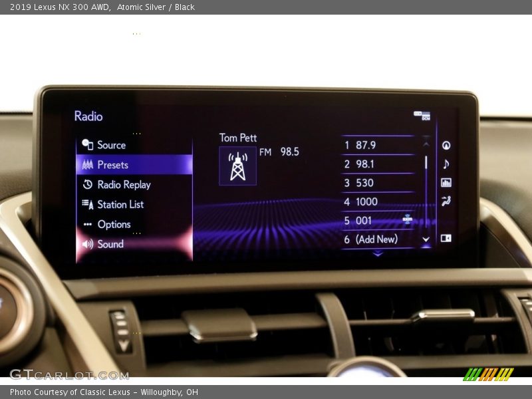Screen dimensions: 532x399
Task: Select preset 2 station 98.1
Action: coord(377,164)
